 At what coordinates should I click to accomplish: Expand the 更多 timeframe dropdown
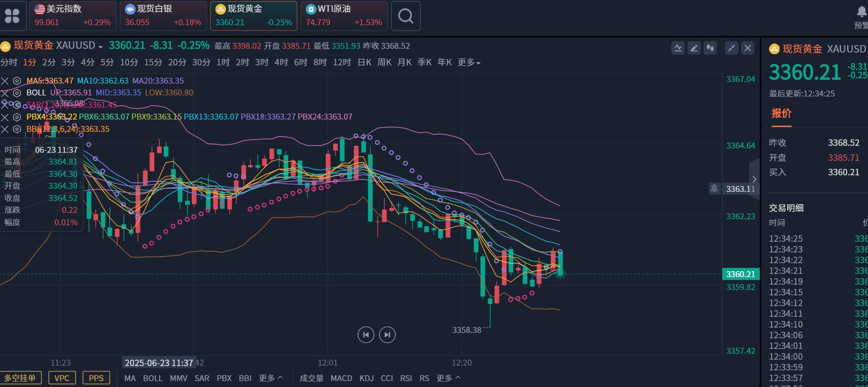(x=469, y=63)
